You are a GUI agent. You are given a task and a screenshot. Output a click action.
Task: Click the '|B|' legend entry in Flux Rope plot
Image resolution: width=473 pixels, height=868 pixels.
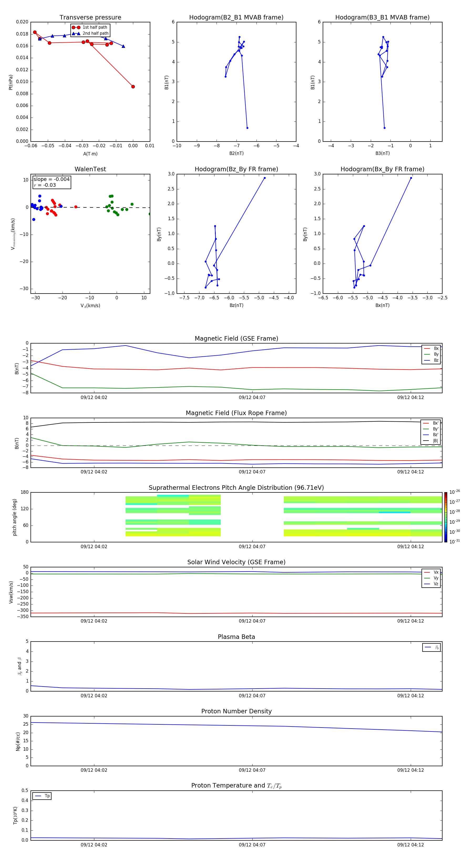coord(431,441)
